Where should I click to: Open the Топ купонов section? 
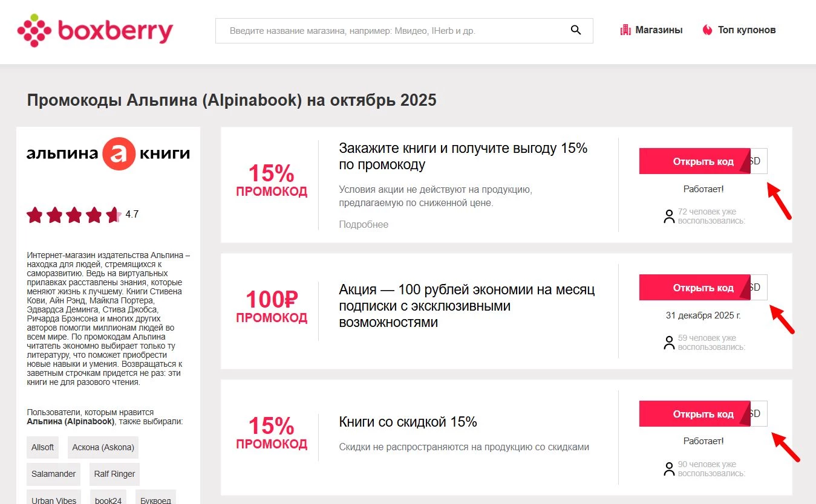[x=747, y=29]
